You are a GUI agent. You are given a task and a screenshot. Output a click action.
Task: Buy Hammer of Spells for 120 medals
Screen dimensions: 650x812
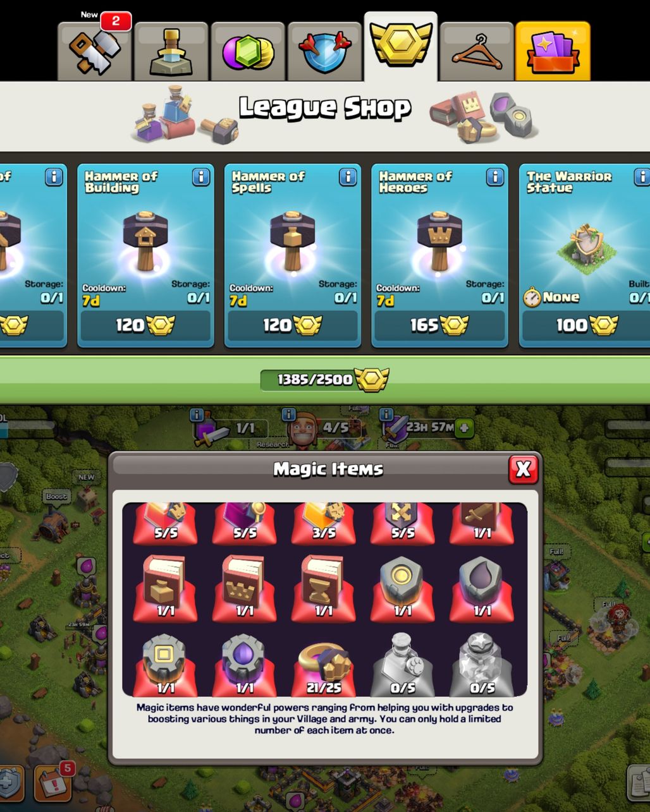(x=292, y=325)
